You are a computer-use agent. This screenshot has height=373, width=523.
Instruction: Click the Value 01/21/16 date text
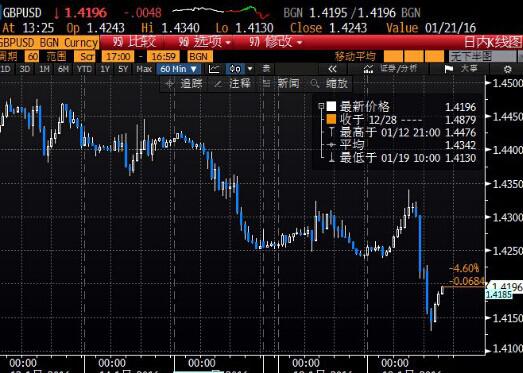click(431, 28)
